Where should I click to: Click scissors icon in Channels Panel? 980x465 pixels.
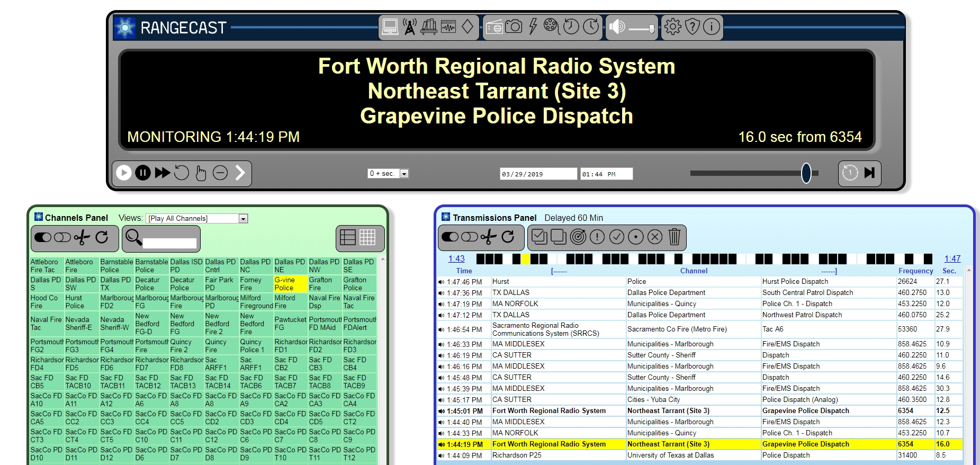click(82, 237)
